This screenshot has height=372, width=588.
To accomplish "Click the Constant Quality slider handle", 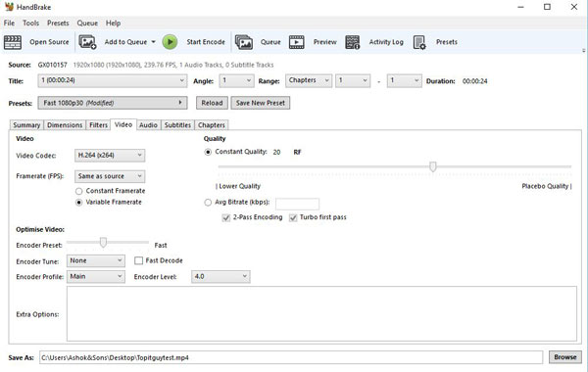I will click(433, 166).
